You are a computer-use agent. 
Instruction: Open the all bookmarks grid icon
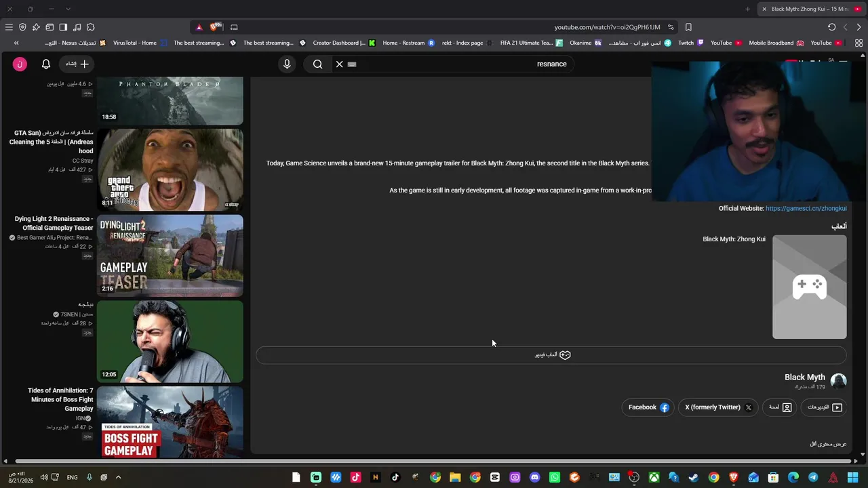pyautogui.click(x=859, y=43)
